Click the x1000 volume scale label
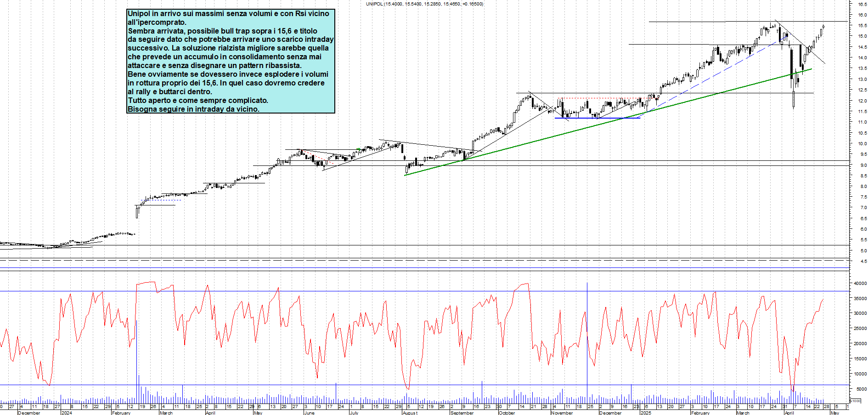 pos(856,401)
